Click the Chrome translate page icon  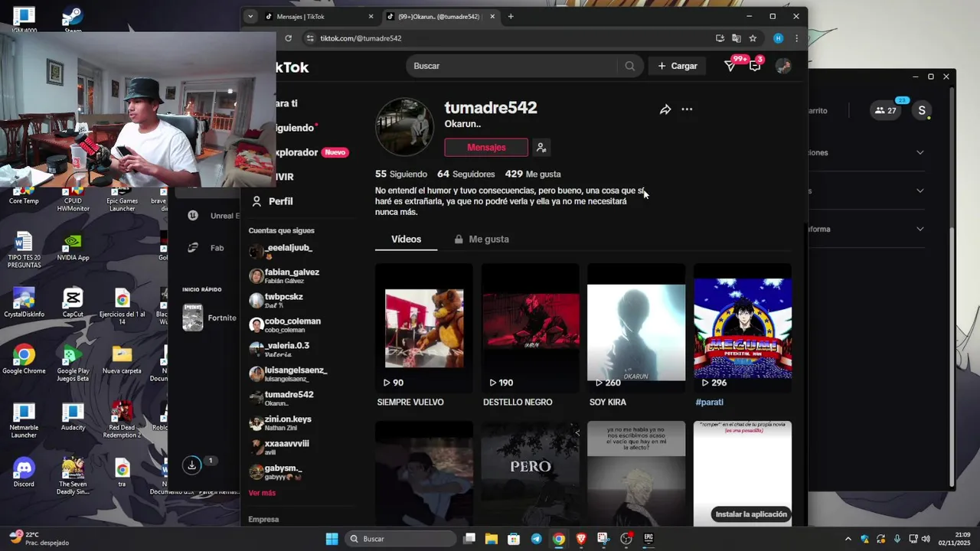click(737, 38)
